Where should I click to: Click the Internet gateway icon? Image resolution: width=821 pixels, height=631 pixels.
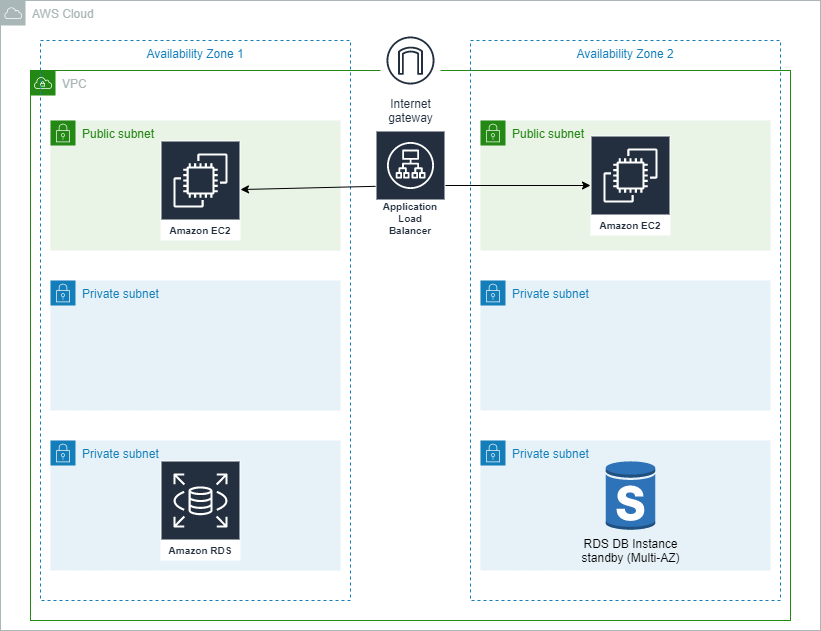pos(410,60)
